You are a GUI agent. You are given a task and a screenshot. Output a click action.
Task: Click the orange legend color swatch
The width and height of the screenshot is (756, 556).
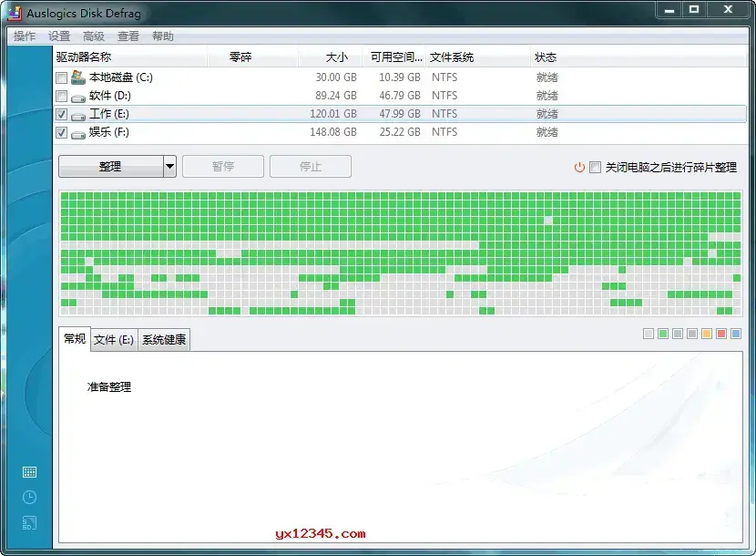coord(707,334)
